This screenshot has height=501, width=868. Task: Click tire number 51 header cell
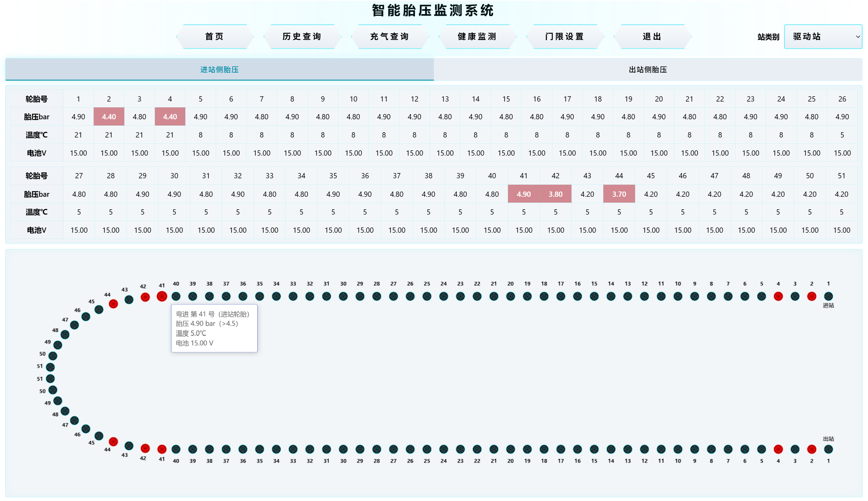coord(841,175)
